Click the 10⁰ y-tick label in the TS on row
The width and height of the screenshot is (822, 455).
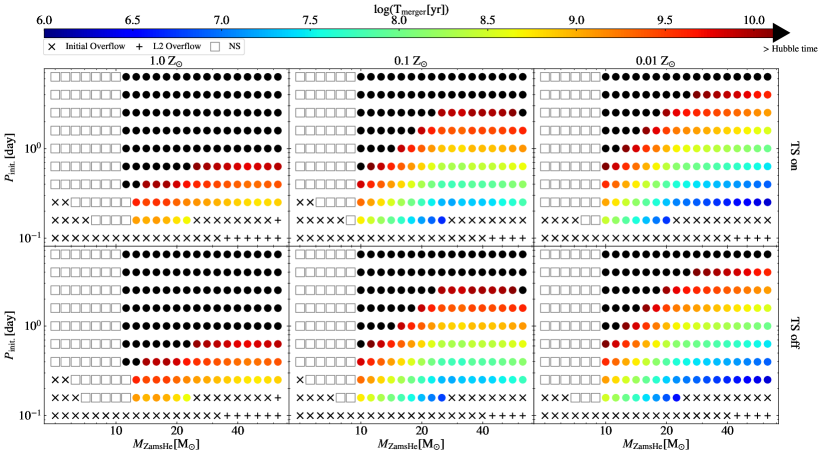click(31, 148)
